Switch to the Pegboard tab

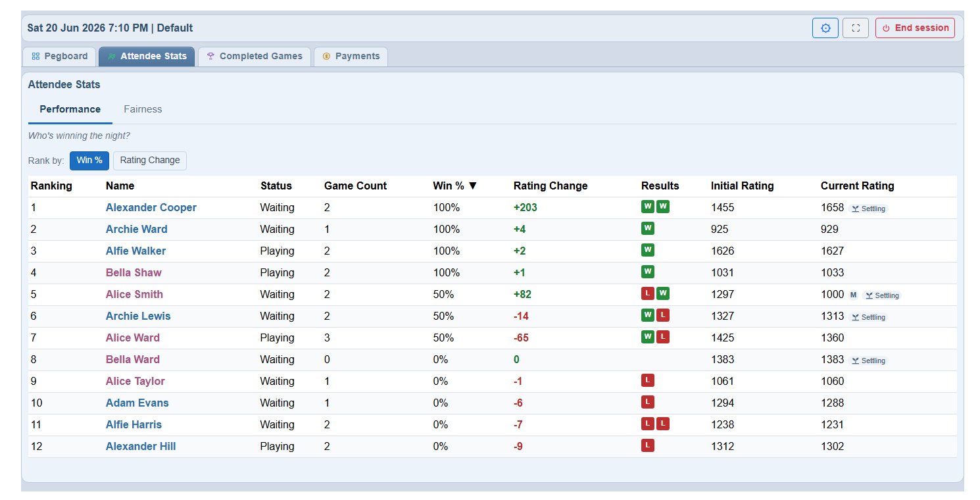click(59, 57)
